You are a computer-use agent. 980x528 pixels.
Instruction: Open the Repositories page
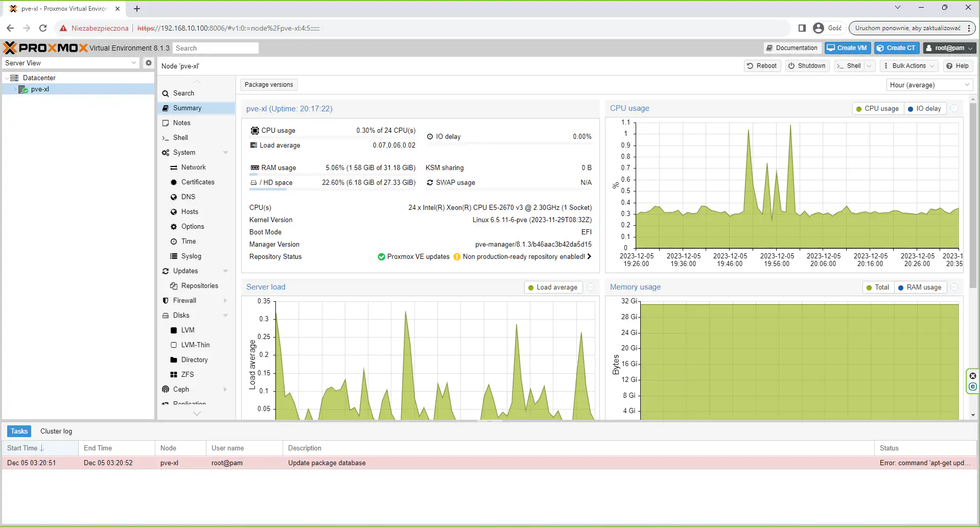pos(199,286)
